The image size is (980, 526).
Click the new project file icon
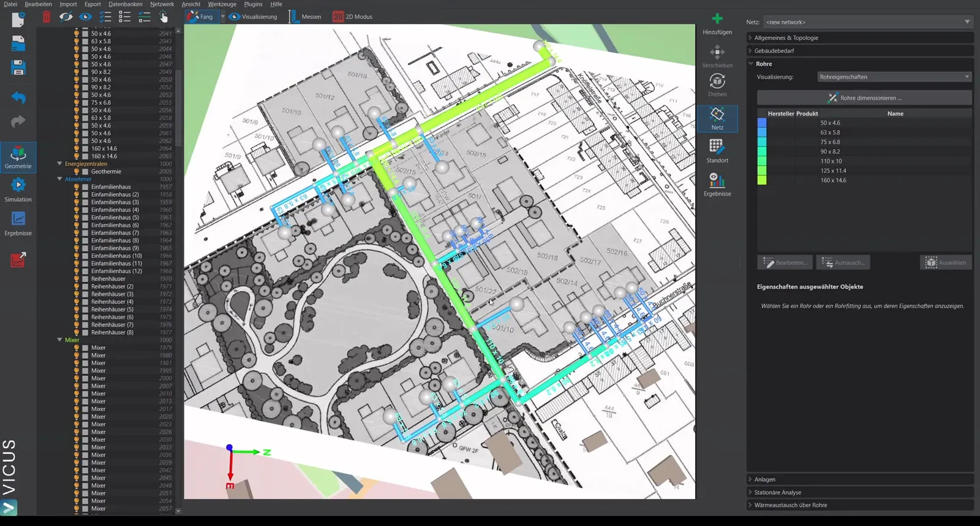point(18,19)
